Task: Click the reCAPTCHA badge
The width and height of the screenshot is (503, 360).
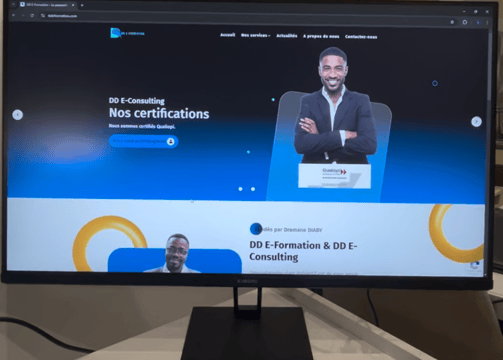Action: [x=475, y=267]
